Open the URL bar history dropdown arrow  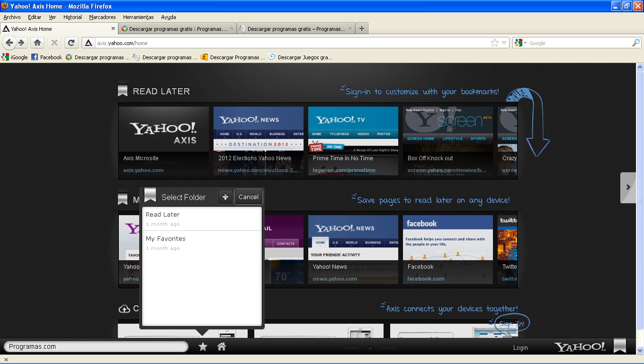click(504, 43)
